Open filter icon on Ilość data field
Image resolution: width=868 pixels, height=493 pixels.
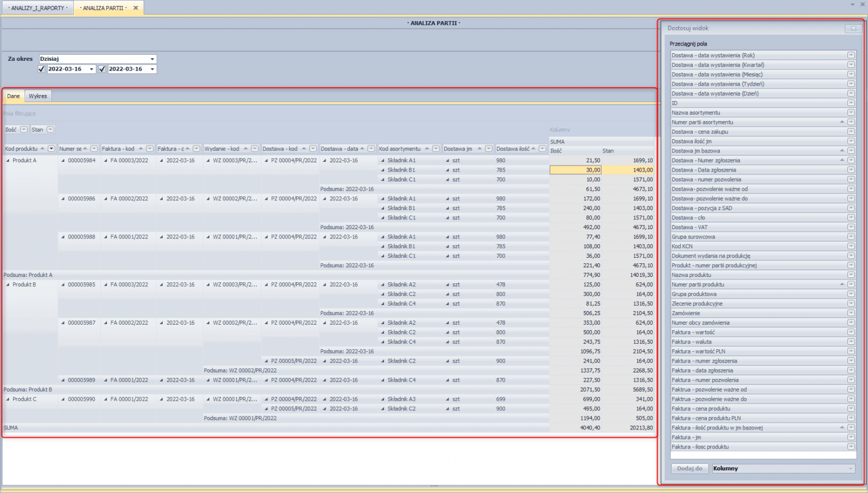pyautogui.click(x=24, y=130)
